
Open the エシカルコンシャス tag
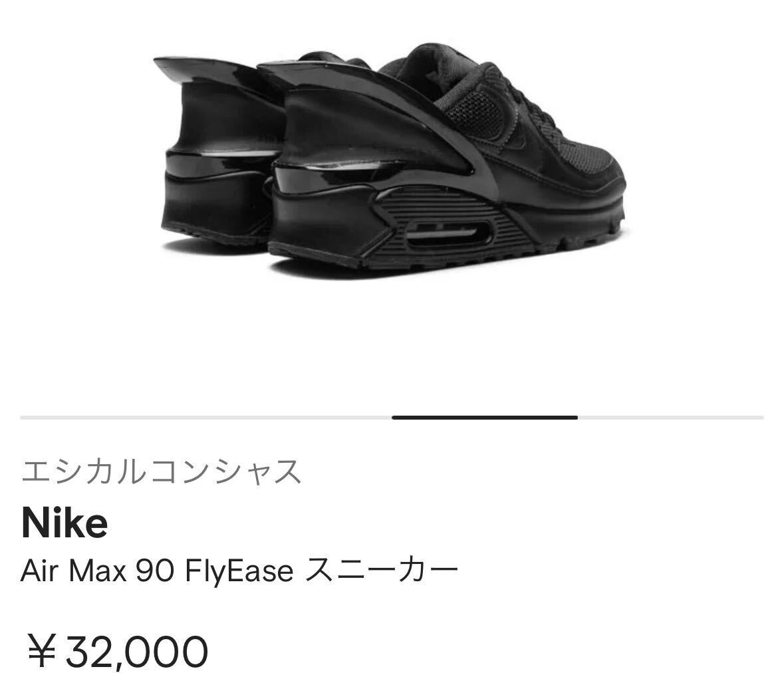(x=161, y=472)
